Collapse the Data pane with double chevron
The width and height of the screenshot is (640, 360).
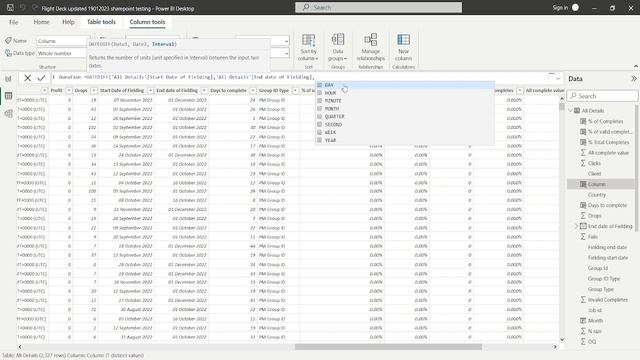633,78
